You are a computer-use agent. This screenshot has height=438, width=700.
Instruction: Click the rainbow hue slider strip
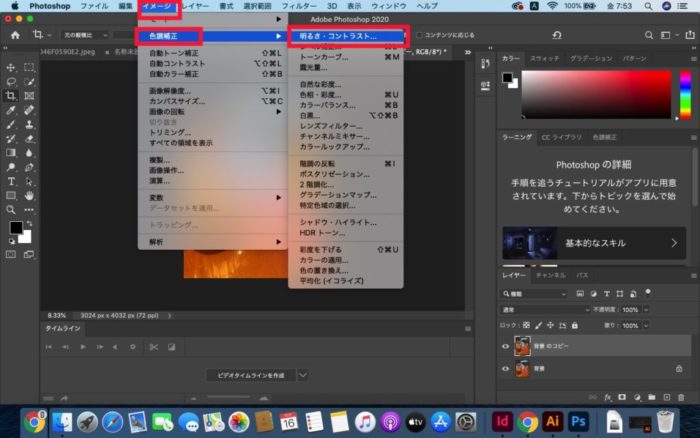click(x=685, y=95)
